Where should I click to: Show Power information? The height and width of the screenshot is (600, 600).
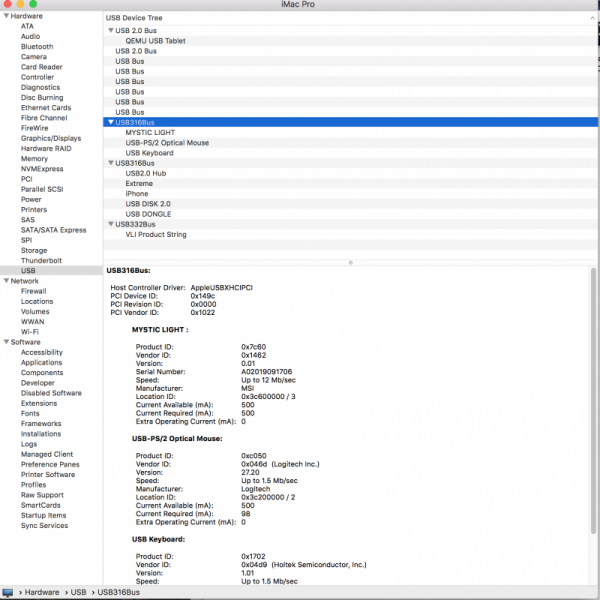point(31,199)
